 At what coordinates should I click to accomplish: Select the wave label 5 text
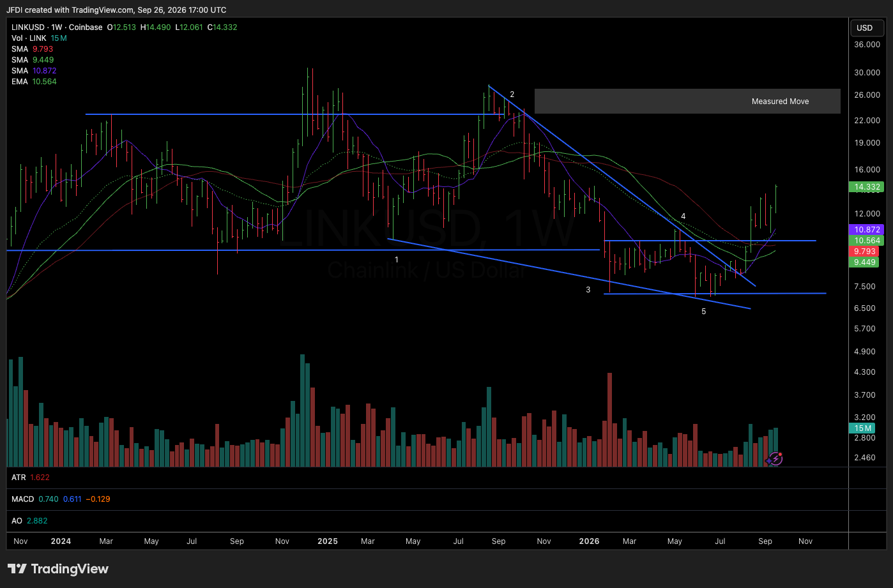(704, 312)
